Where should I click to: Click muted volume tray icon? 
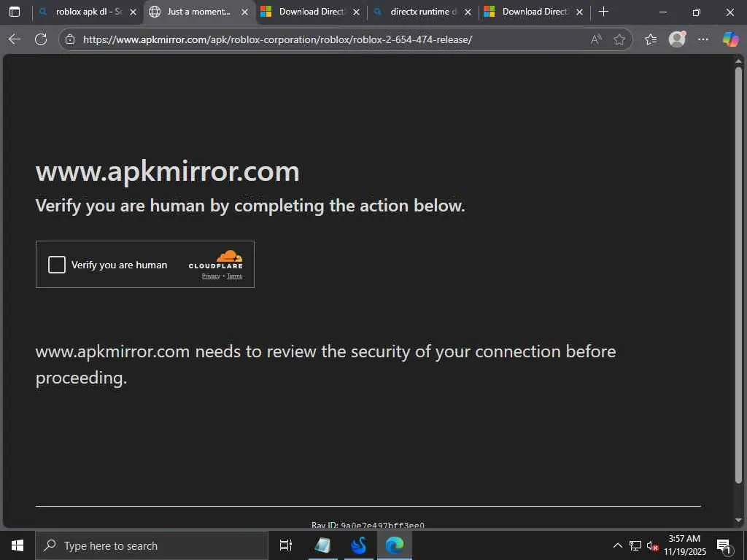[x=652, y=545]
